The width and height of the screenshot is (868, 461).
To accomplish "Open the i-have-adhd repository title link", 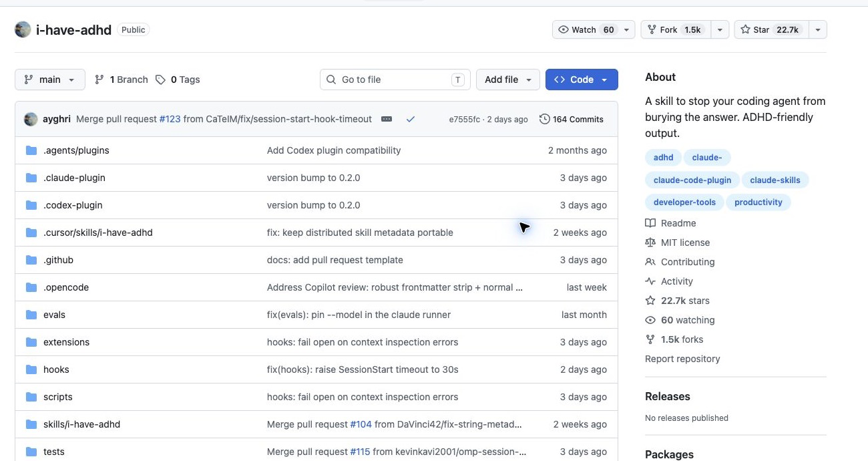I will click(x=73, y=30).
